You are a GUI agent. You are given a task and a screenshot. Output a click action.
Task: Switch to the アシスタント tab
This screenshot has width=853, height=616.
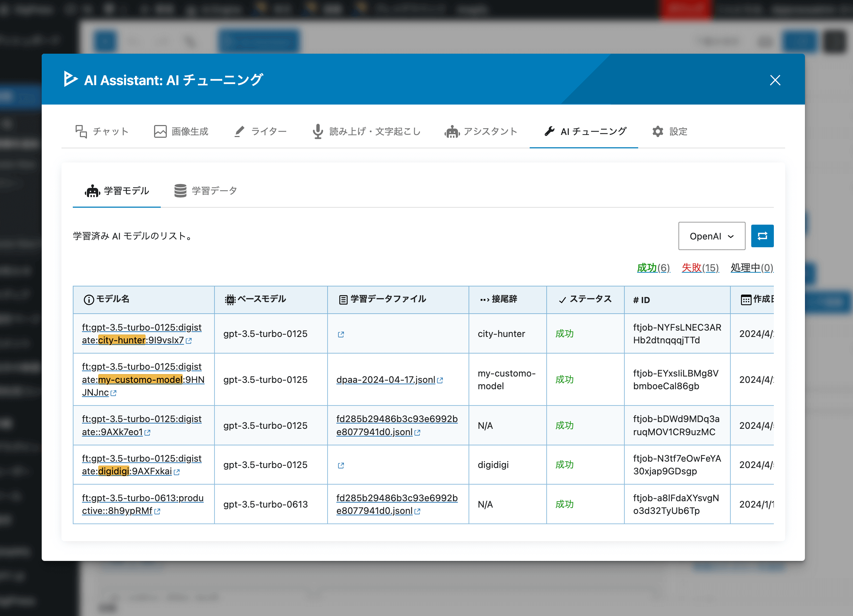click(x=481, y=131)
